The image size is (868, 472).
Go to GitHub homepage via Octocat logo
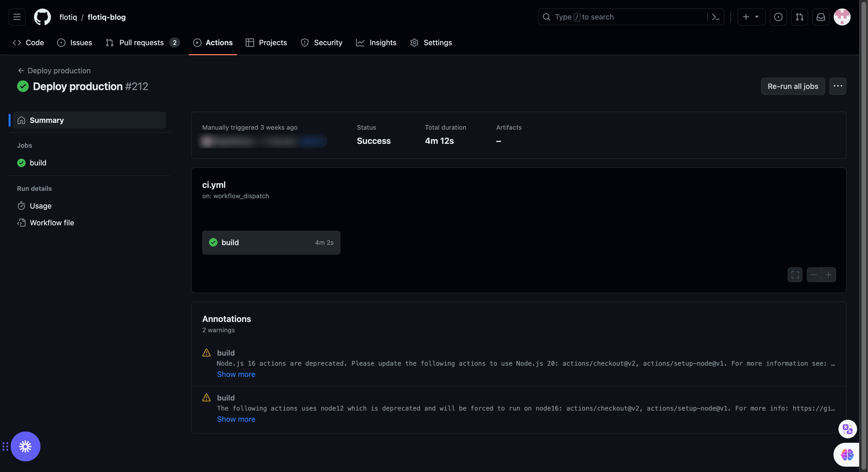[x=43, y=17]
